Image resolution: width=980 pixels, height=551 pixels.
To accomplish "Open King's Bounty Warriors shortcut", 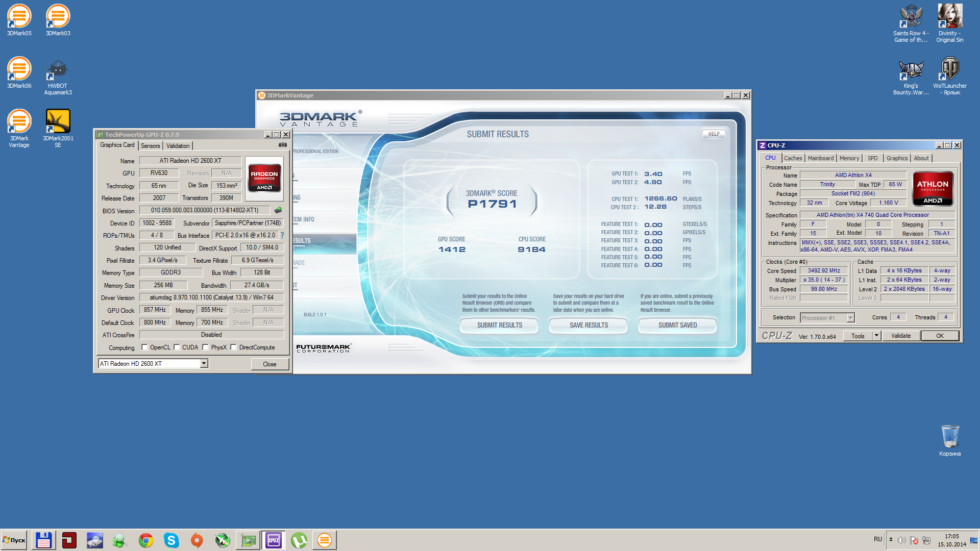I will [x=911, y=77].
